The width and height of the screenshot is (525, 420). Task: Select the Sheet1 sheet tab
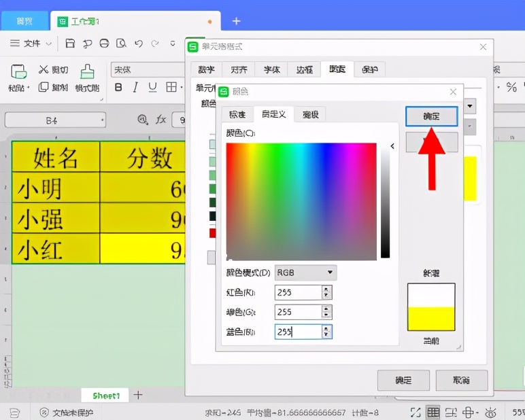[105, 396]
